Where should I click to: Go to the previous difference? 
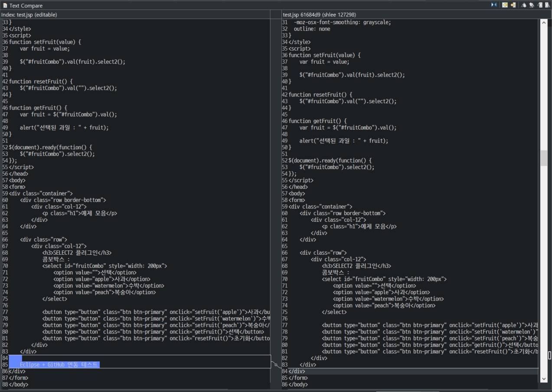[x=532, y=5]
